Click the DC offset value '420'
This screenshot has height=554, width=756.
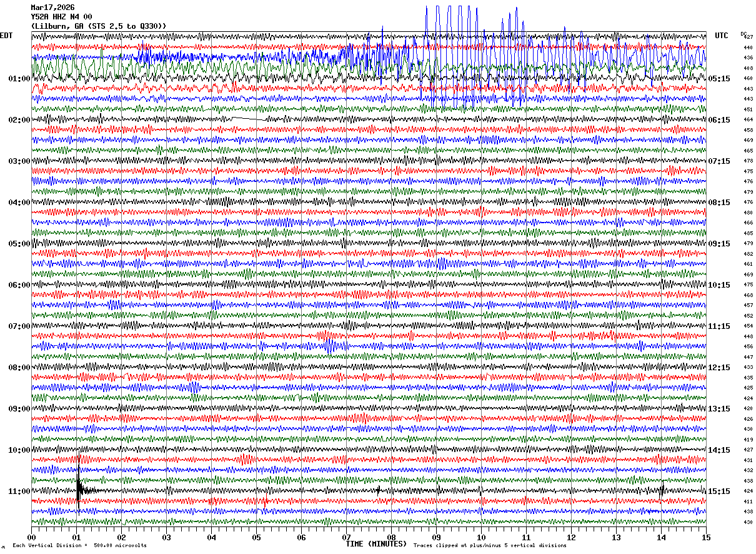(x=748, y=408)
